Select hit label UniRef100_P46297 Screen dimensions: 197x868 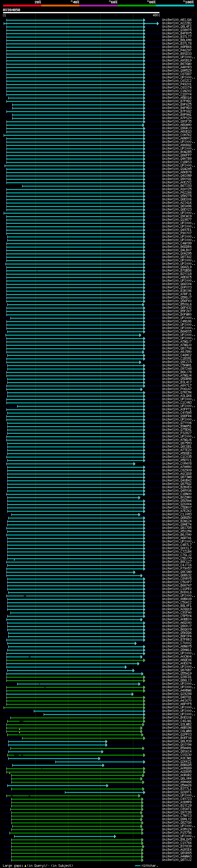click(177, 50)
